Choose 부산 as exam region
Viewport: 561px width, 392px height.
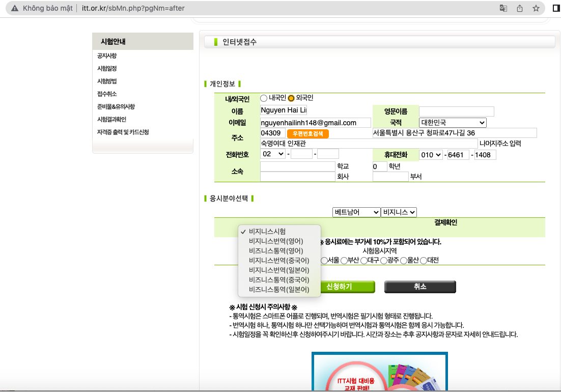(x=344, y=261)
